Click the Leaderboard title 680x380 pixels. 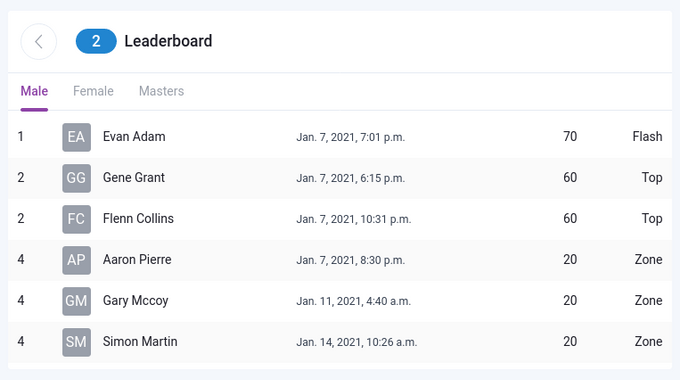pos(168,41)
